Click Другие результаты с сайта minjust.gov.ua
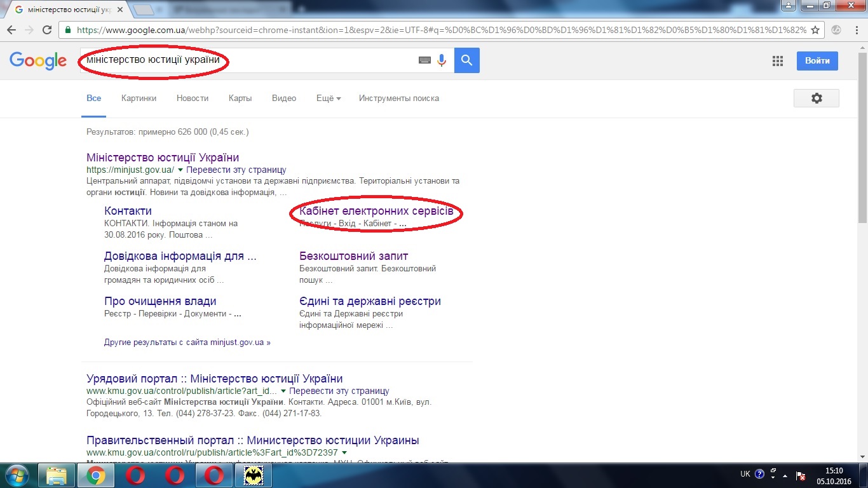 pyautogui.click(x=187, y=342)
